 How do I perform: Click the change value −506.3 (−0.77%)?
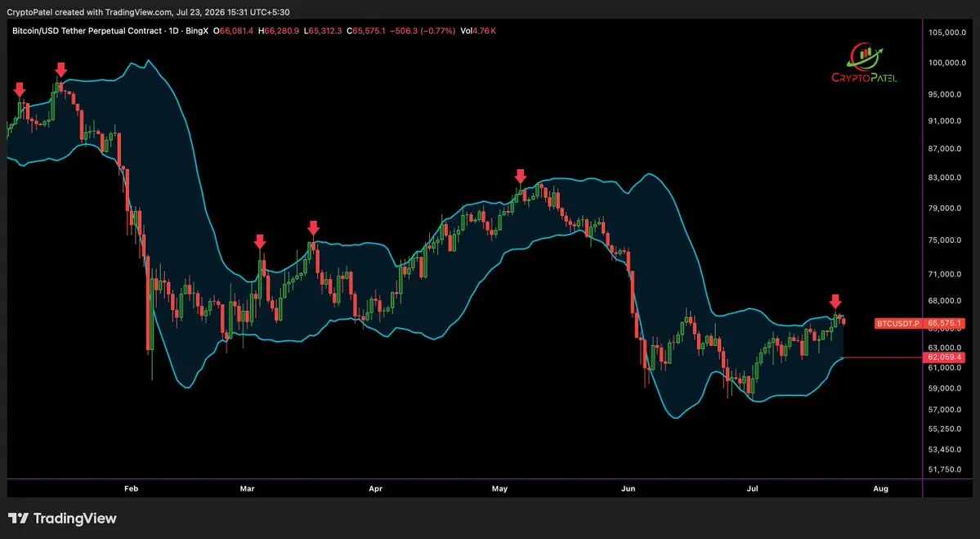[422, 30]
